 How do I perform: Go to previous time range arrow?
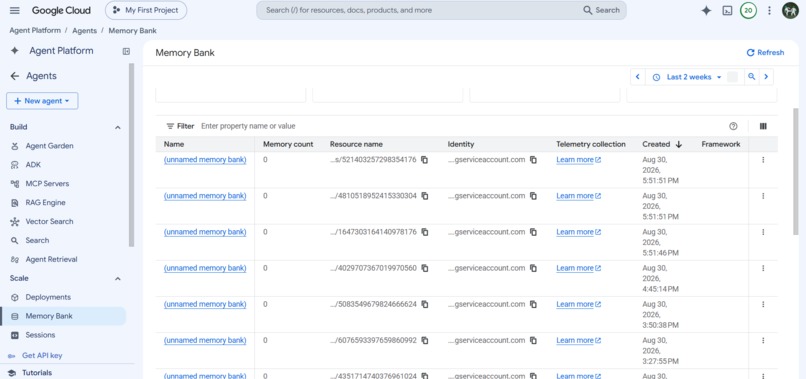click(637, 77)
